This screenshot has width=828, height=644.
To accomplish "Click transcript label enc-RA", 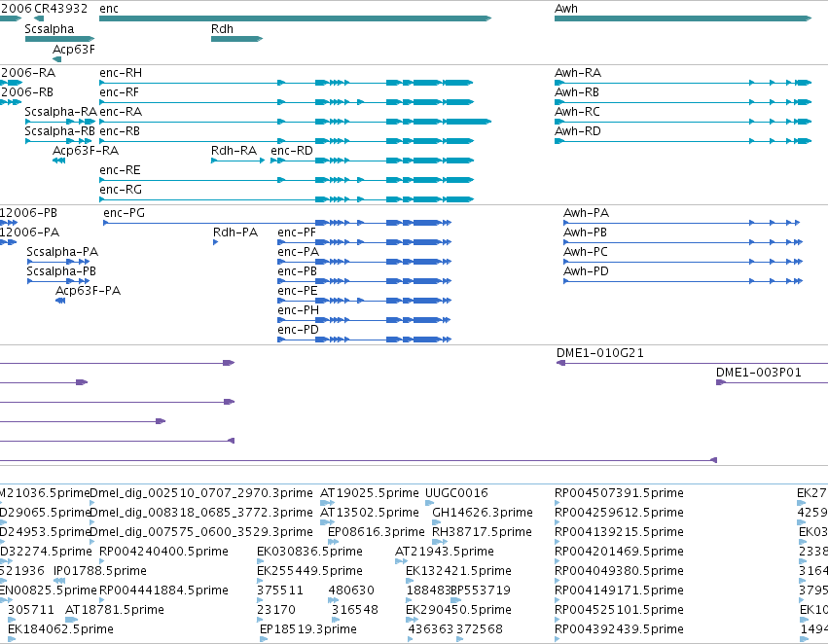I will pyautogui.click(x=121, y=112).
